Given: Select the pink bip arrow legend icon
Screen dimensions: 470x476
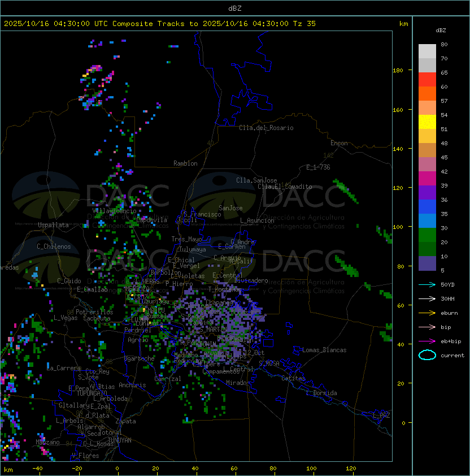Looking at the screenshot, I should (427, 327).
